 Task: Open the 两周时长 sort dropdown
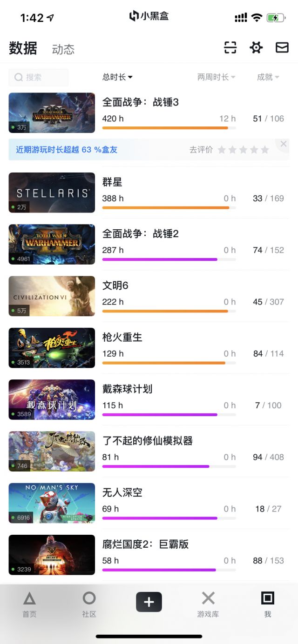216,77
